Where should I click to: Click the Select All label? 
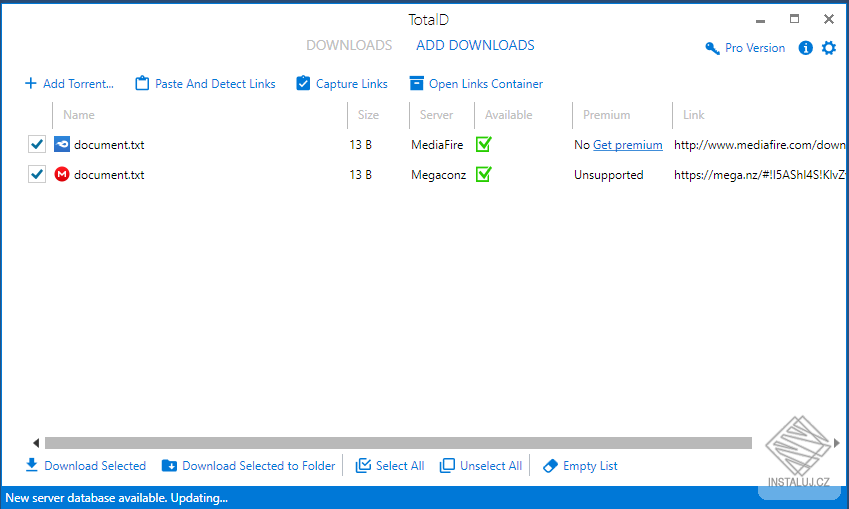click(x=400, y=466)
